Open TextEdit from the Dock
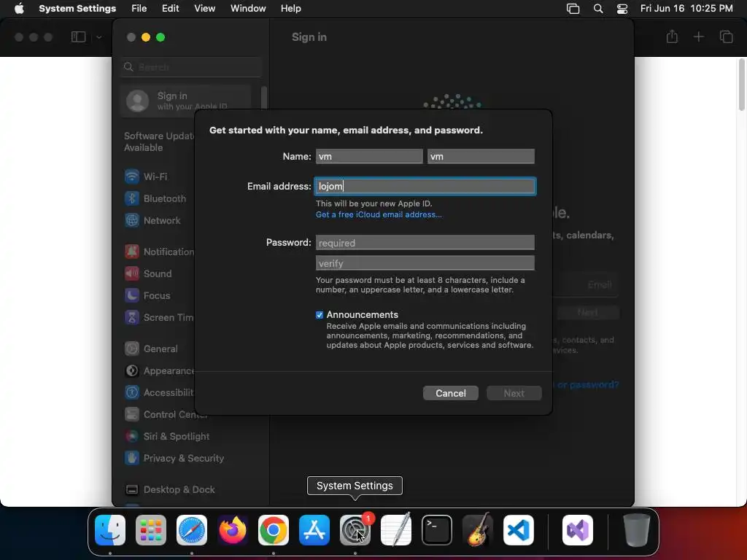 point(396,530)
